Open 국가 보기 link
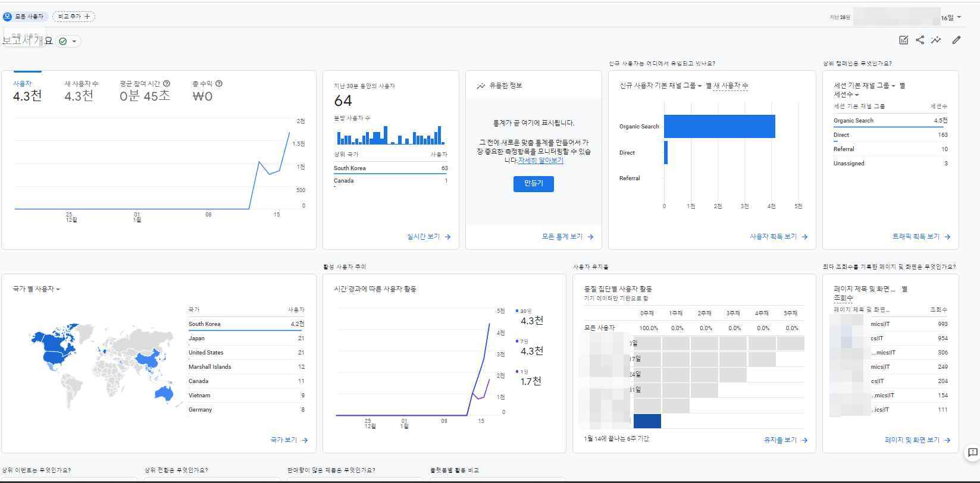This screenshot has width=980, height=483. [289, 440]
